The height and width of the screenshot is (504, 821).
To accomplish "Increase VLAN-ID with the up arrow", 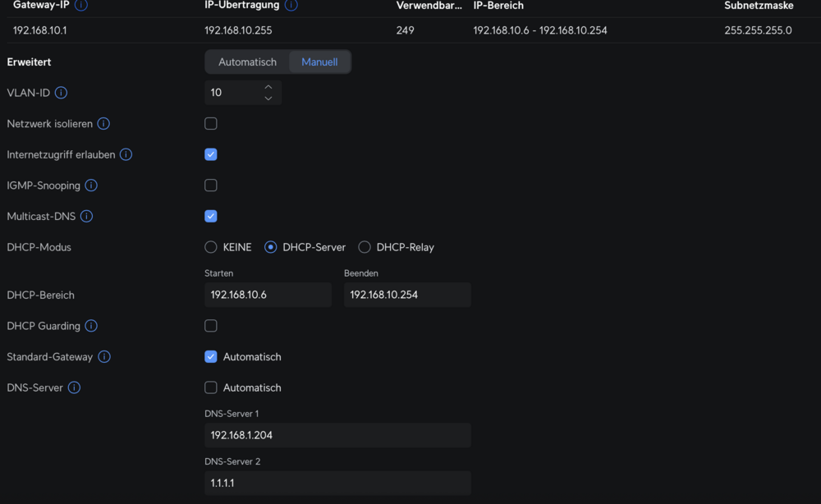I will (268, 87).
